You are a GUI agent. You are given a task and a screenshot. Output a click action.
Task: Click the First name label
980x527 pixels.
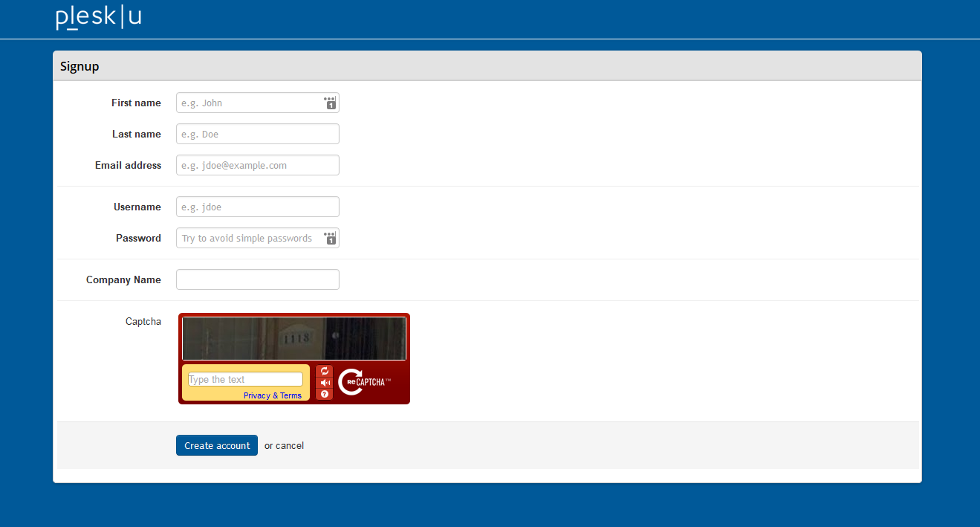[136, 103]
